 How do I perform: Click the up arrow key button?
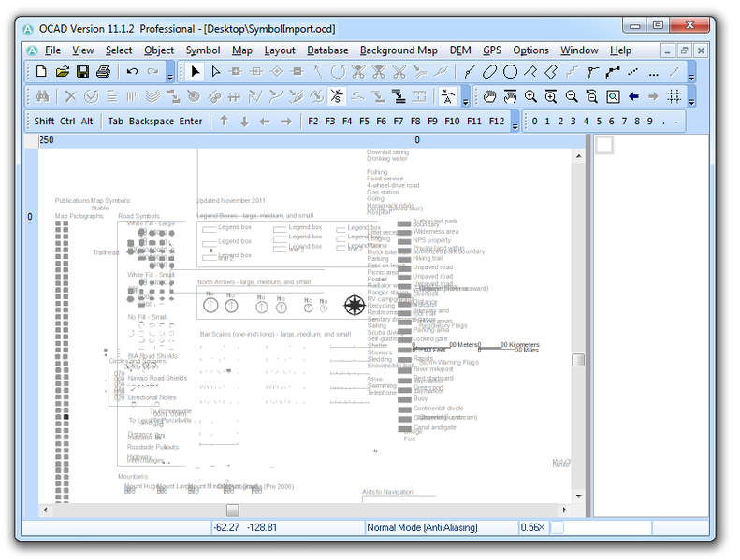pos(225,122)
